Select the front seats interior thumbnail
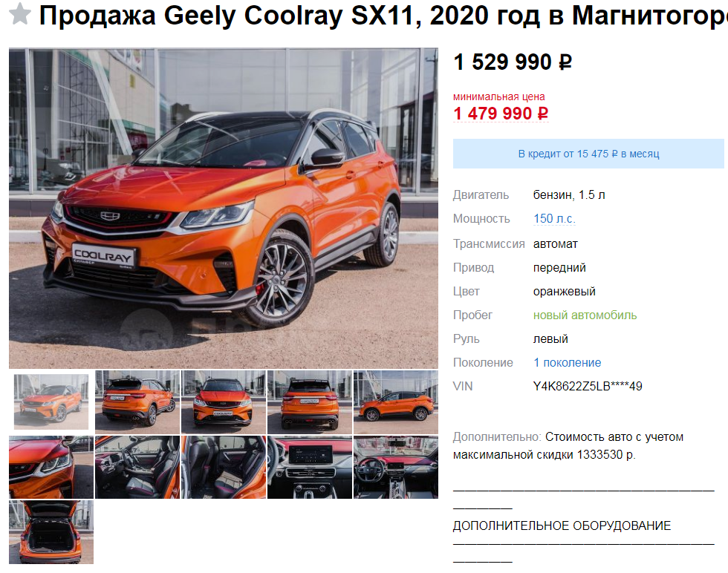Viewport: 728px width, 573px height. [x=137, y=467]
